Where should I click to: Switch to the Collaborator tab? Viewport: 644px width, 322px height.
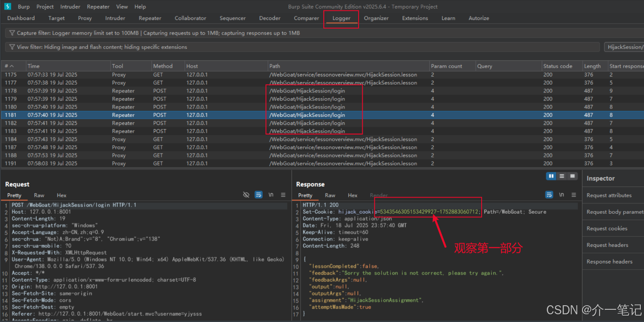[x=190, y=18]
